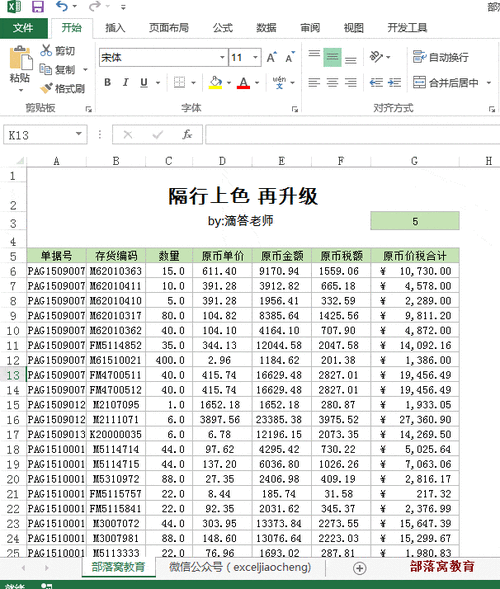Click increase indent icon
Viewport: 500px width, 589px height.
coord(394,82)
